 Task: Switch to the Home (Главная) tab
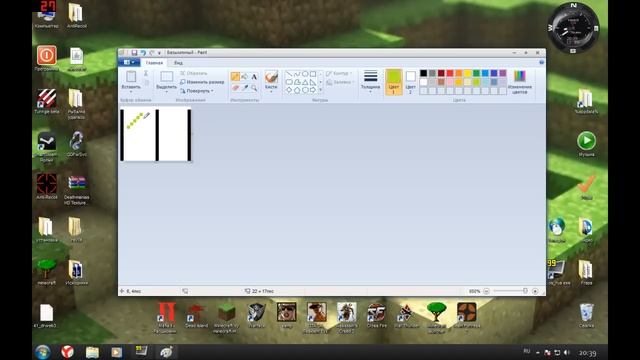point(154,63)
